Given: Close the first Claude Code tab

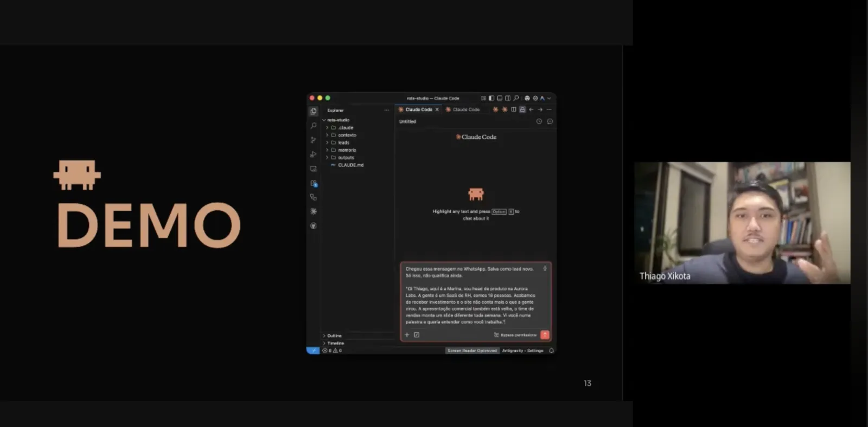Looking at the screenshot, I should 437,109.
